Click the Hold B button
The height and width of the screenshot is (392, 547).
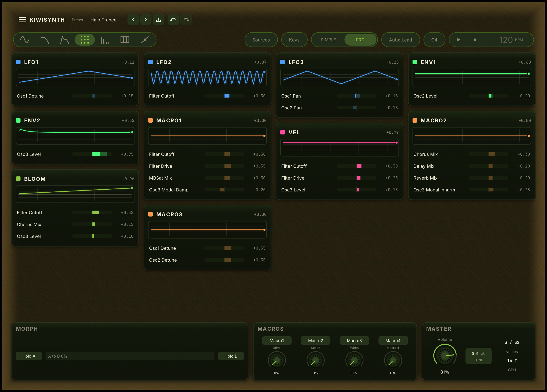[x=231, y=356]
